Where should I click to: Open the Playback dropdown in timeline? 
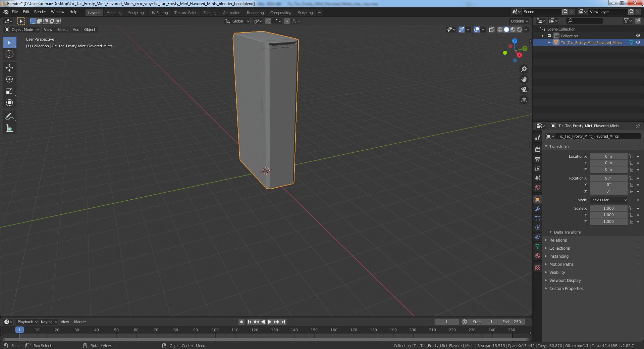pyautogui.click(x=27, y=322)
